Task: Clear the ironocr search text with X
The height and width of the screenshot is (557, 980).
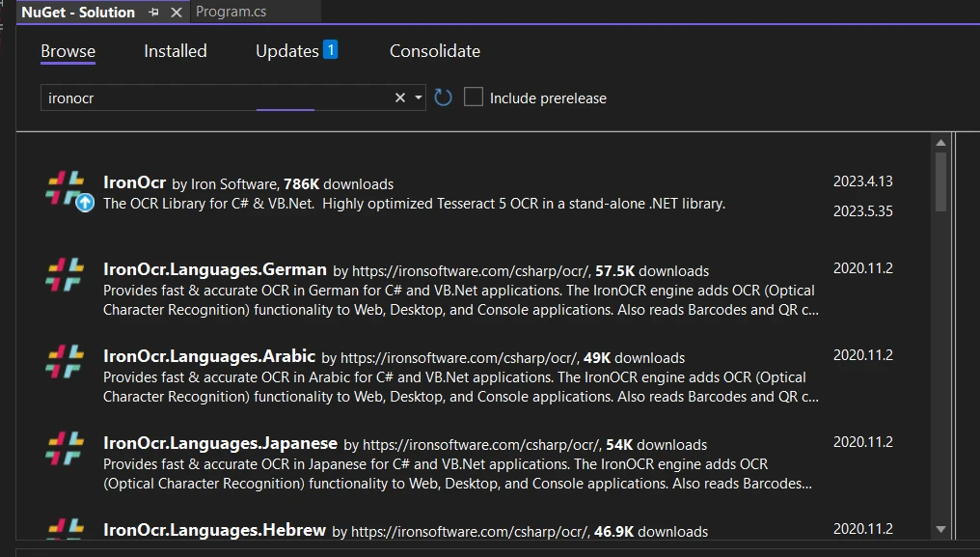Action: (x=400, y=97)
